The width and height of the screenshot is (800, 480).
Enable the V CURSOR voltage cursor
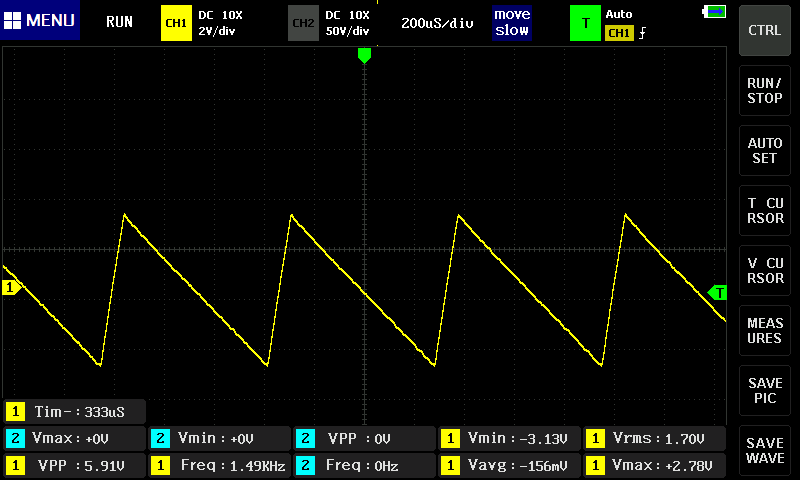click(x=765, y=270)
